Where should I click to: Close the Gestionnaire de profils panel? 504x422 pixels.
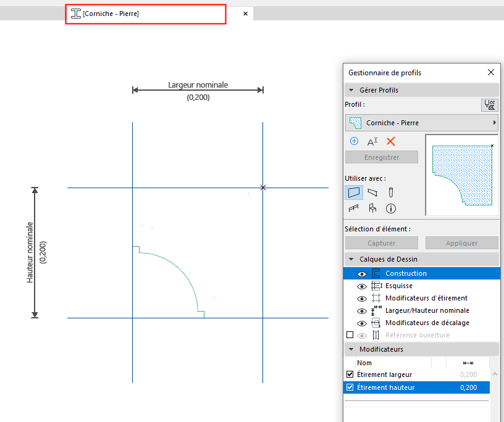491,72
